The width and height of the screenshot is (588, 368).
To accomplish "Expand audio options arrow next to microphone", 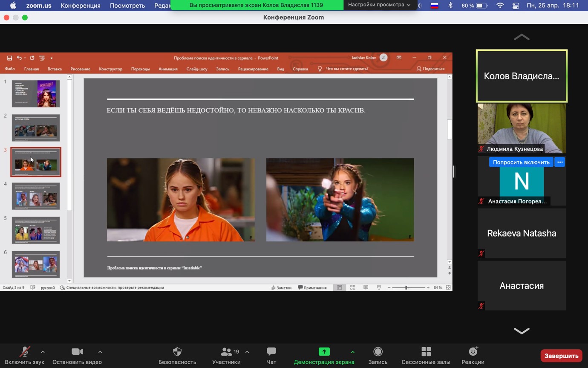I will [x=43, y=352].
